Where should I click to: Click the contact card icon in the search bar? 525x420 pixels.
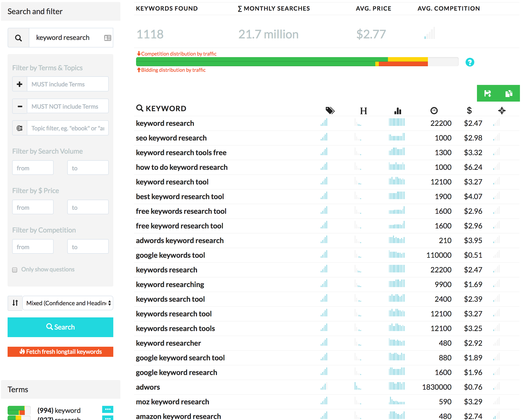(108, 38)
